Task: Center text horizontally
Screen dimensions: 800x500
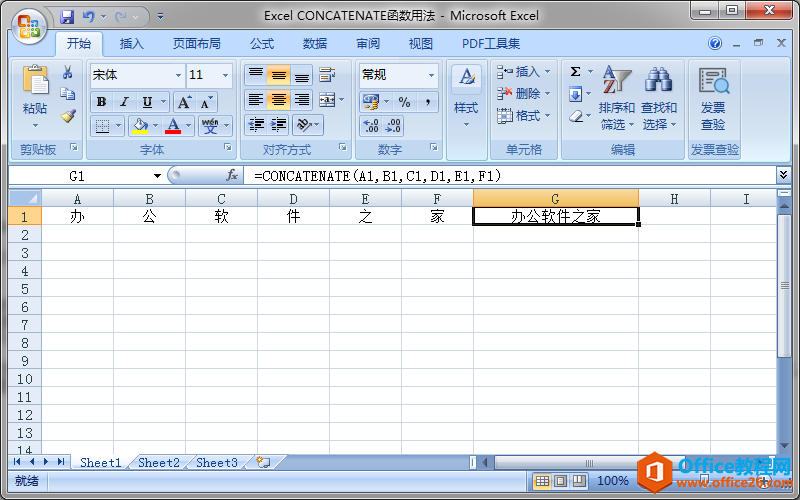Action: (279, 100)
